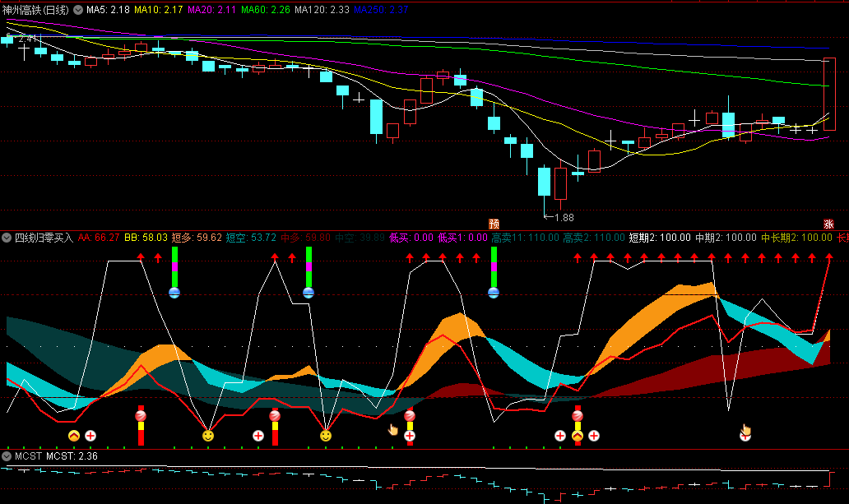Click the 低买1: 0.00 value
Image resolution: width=849 pixels, height=504 pixels.
462,238
